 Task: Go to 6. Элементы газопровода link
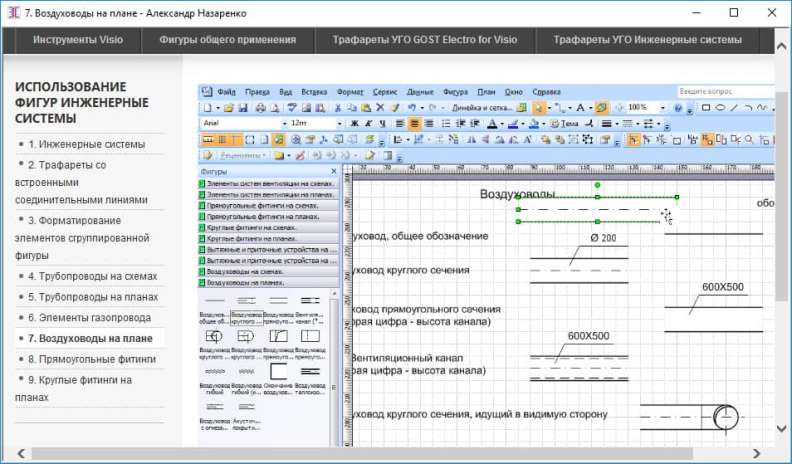89,318
